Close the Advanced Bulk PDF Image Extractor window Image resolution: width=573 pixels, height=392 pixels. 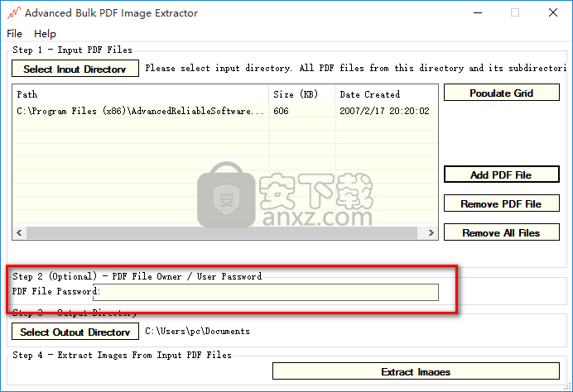pyautogui.click(x=553, y=12)
